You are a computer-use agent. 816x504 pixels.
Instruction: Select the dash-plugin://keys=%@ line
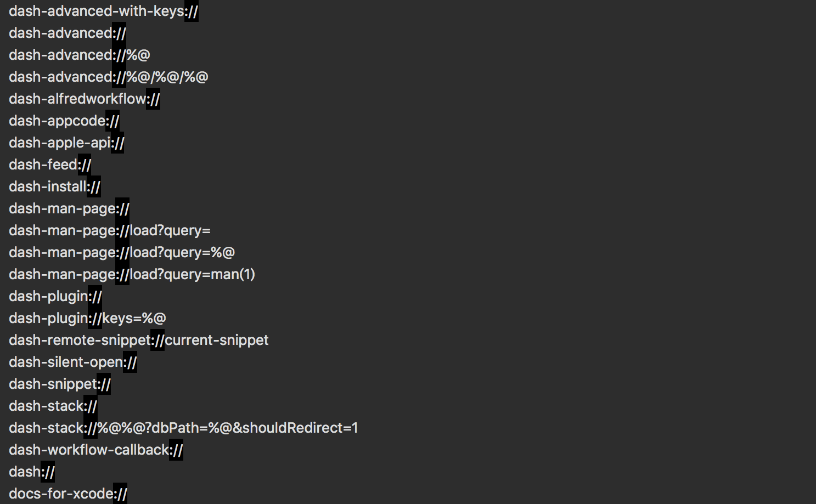[87, 318]
